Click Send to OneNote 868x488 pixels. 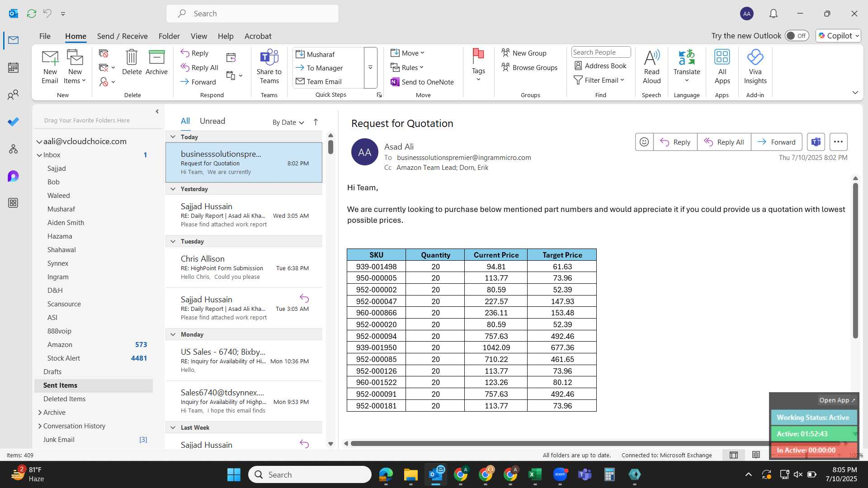pyautogui.click(x=422, y=82)
